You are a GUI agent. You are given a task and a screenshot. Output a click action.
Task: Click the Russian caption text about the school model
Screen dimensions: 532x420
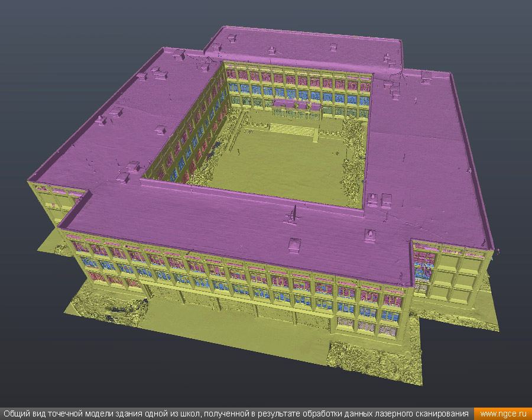click(236, 414)
